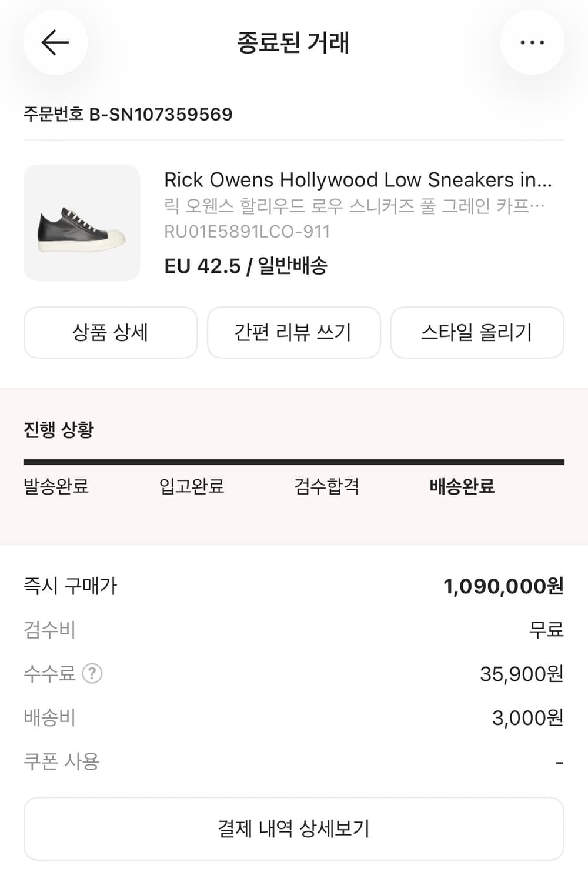Open 결제 내역 상세보기
This screenshot has width=588, height=882.
click(x=293, y=828)
